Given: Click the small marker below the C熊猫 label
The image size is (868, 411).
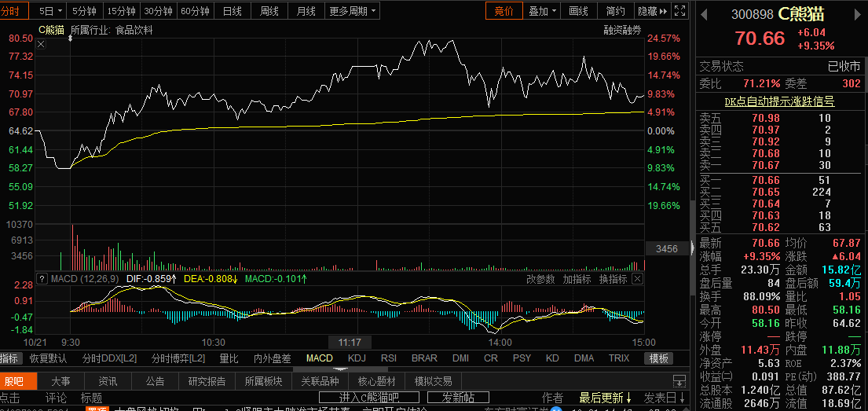Looking at the screenshot, I should click(70, 39).
